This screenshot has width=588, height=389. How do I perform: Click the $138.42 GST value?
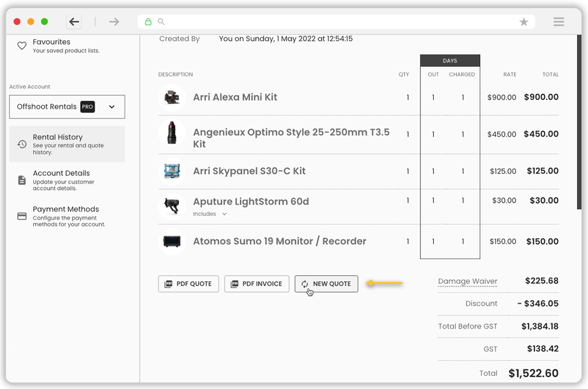pos(543,349)
